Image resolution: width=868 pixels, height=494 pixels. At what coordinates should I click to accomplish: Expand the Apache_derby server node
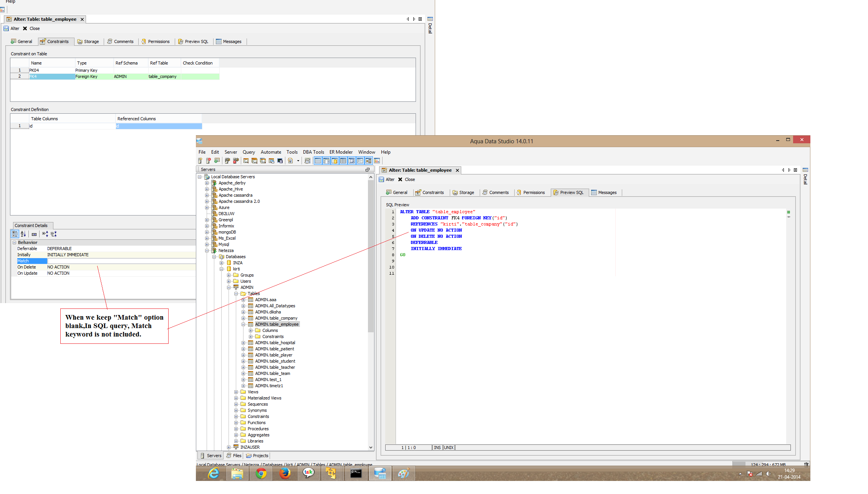pyautogui.click(x=207, y=183)
